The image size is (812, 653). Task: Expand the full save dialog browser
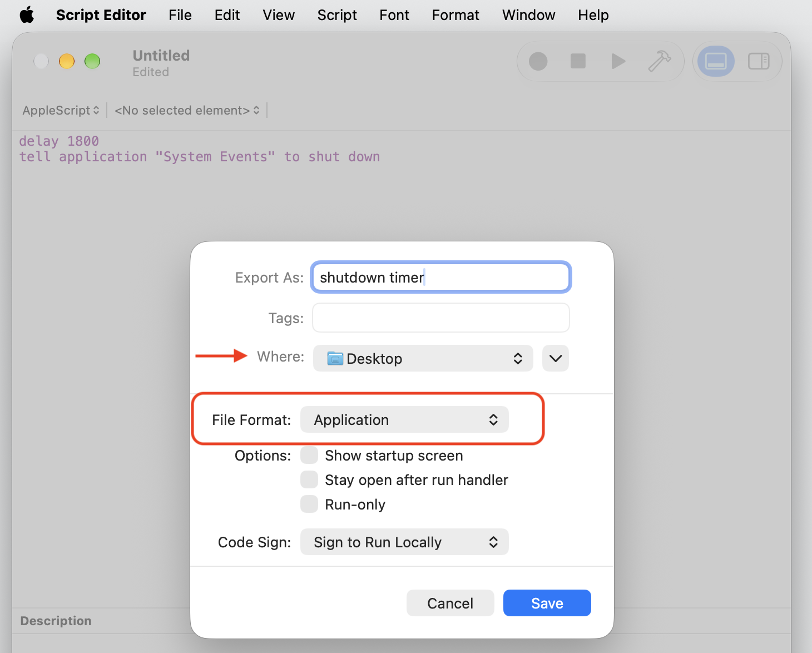pos(555,358)
